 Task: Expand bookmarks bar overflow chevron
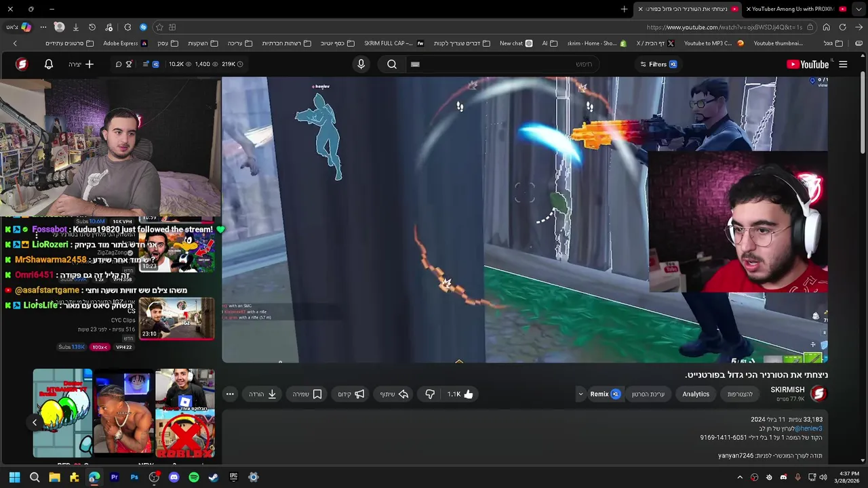pyautogui.click(x=15, y=43)
